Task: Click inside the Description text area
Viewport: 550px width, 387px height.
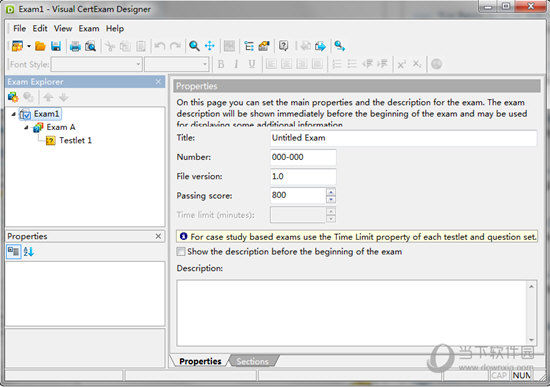Action: click(x=352, y=313)
